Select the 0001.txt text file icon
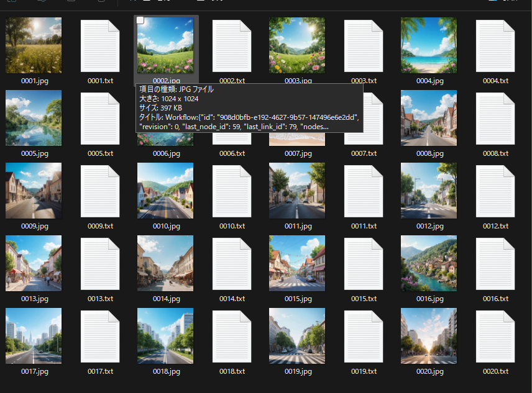This screenshot has height=393, width=532. click(x=100, y=46)
